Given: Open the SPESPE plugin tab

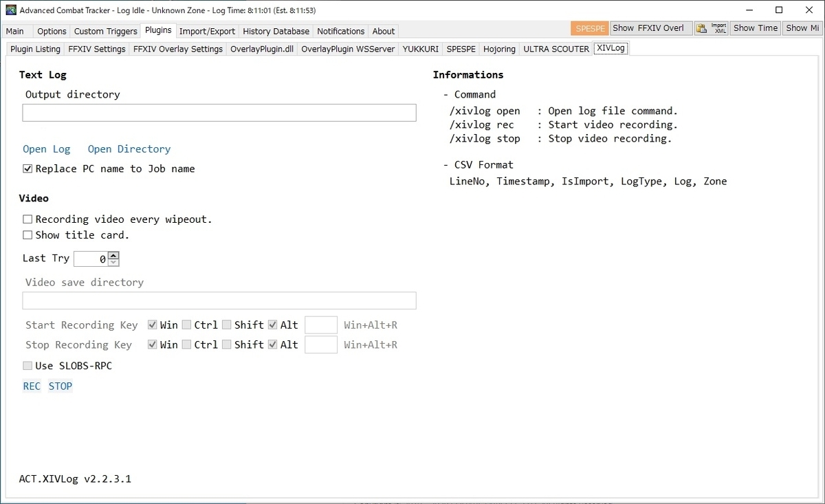Looking at the screenshot, I should coord(461,49).
